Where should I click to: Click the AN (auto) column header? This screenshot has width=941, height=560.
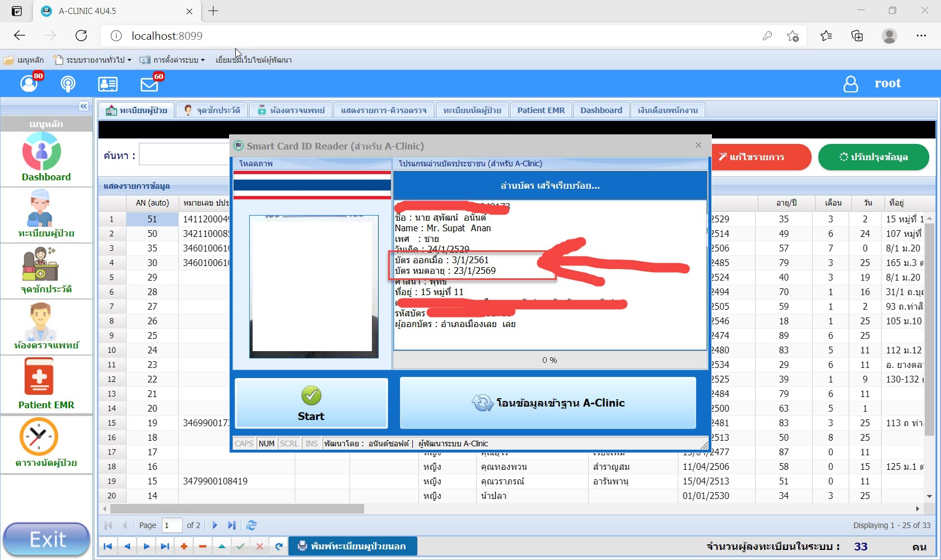pyautogui.click(x=152, y=203)
